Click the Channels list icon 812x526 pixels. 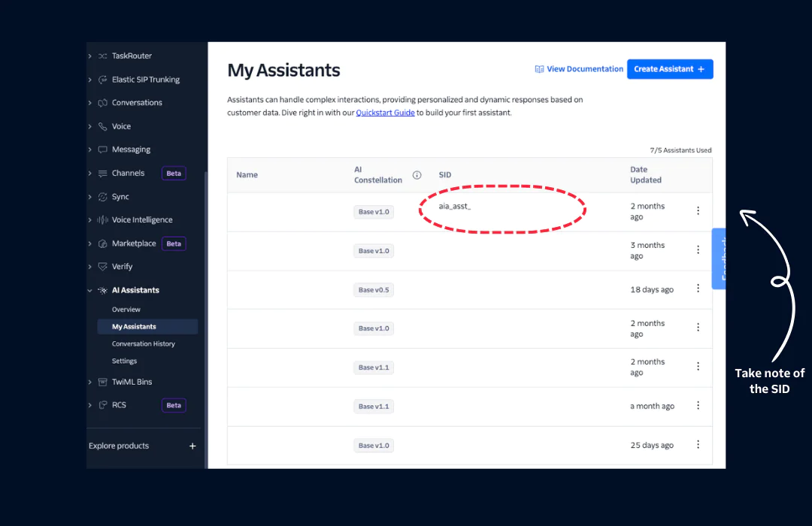tap(102, 173)
